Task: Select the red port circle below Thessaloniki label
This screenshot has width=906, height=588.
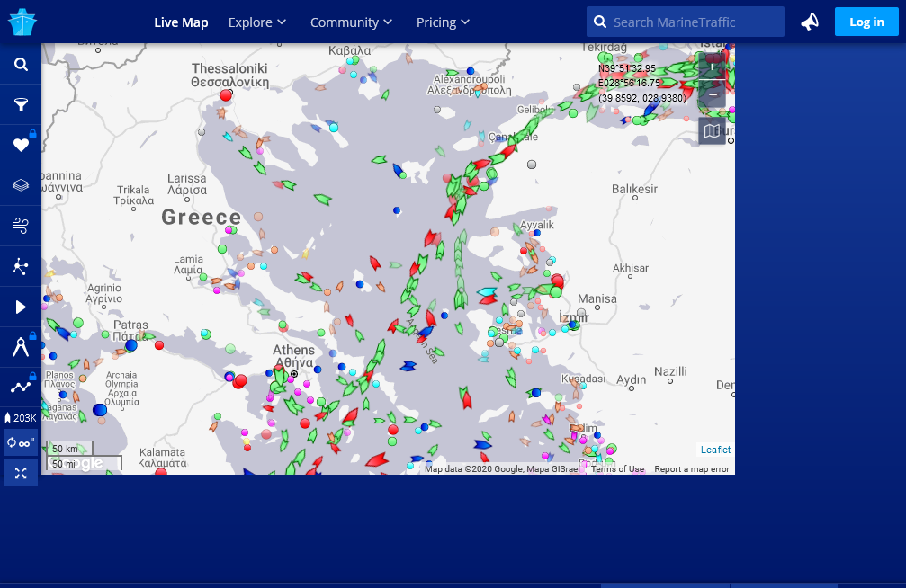Action: click(x=226, y=95)
